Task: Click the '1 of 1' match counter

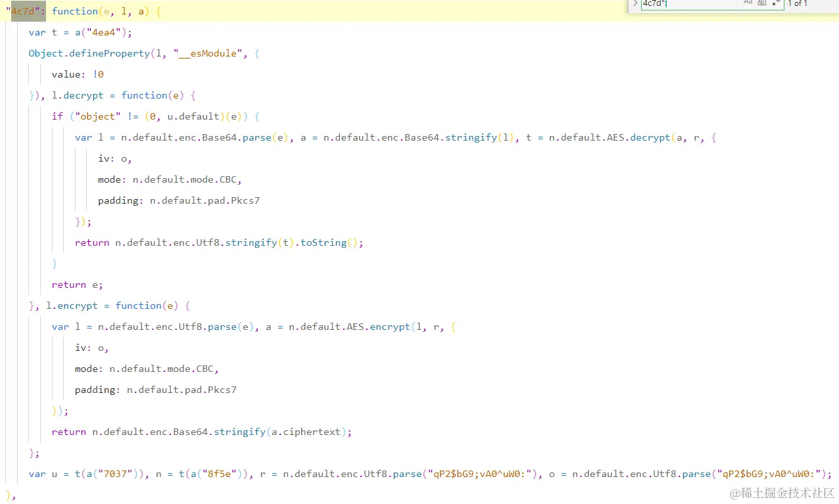Action: coord(798,3)
